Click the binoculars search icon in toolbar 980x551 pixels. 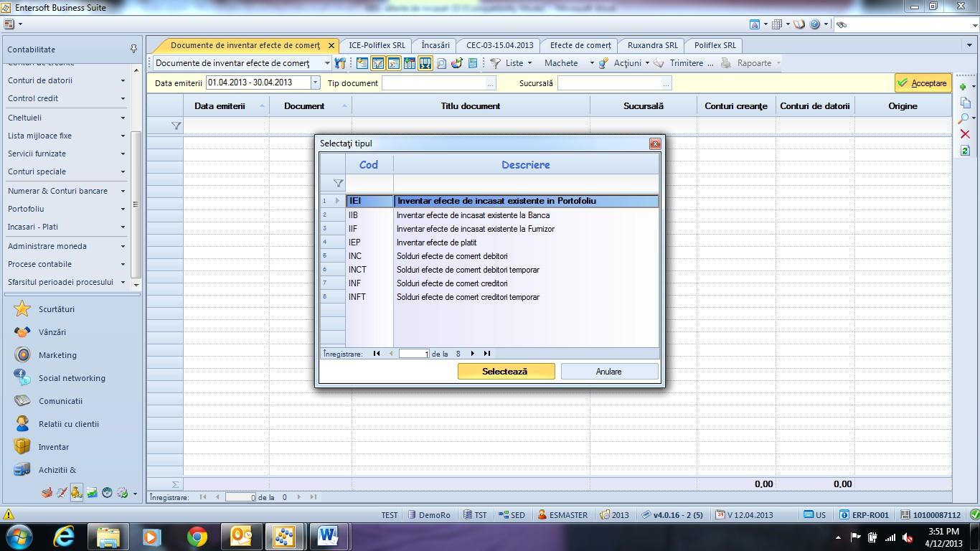pyautogui.click(x=340, y=63)
